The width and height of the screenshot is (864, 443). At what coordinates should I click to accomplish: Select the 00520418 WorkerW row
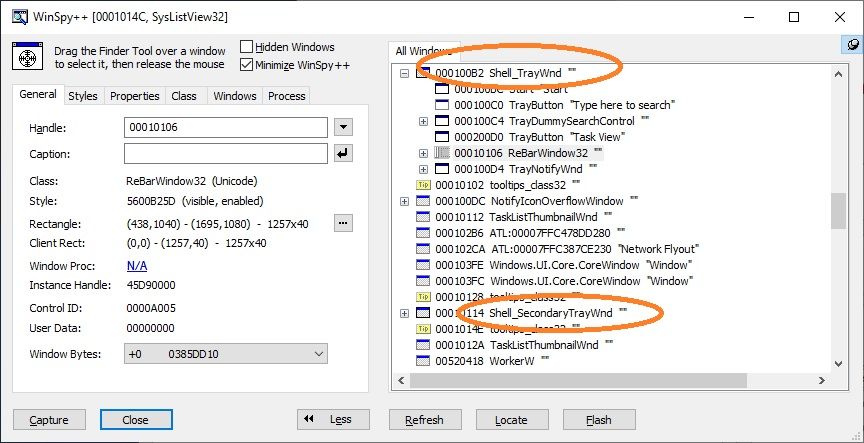(x=492, y=361)
